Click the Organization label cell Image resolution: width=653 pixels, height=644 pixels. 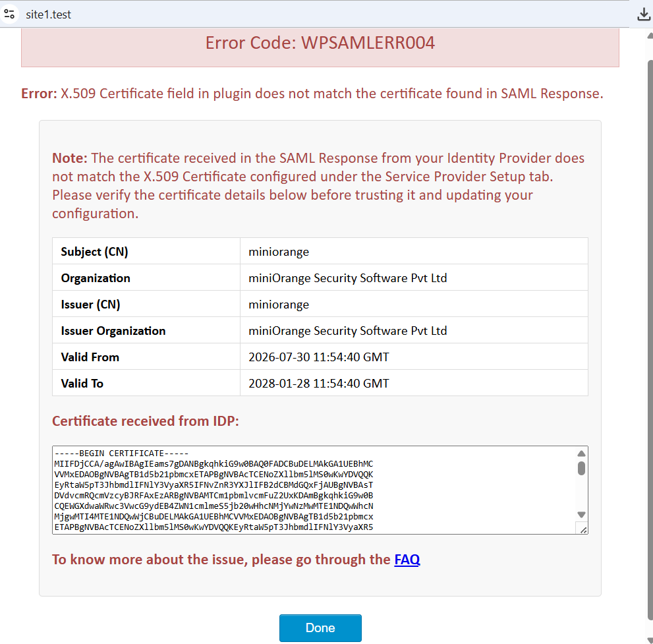click(146, 278)
